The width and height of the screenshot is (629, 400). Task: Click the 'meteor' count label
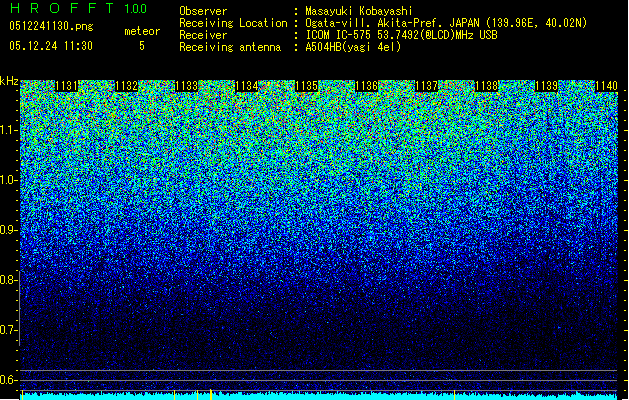pyautogui.click(x=142, y=31)
